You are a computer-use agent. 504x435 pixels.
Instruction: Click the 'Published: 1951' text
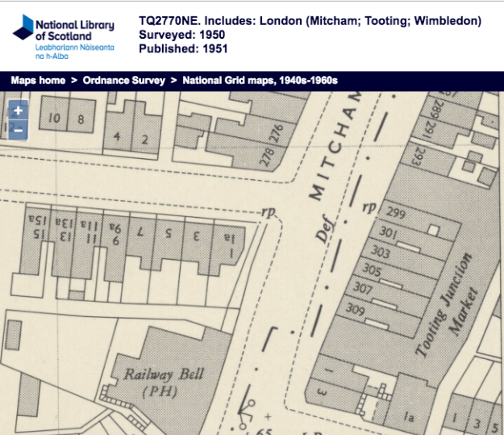pyautogui.click(x=184, y=48)
